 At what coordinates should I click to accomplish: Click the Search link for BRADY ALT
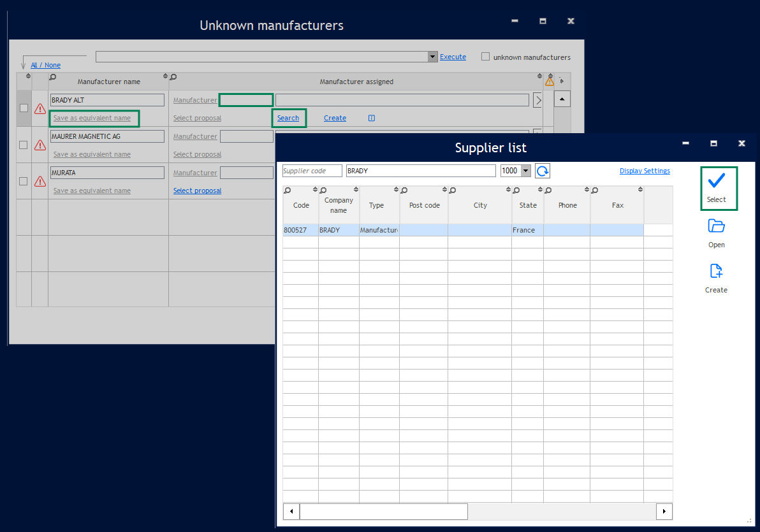(288, 118)
